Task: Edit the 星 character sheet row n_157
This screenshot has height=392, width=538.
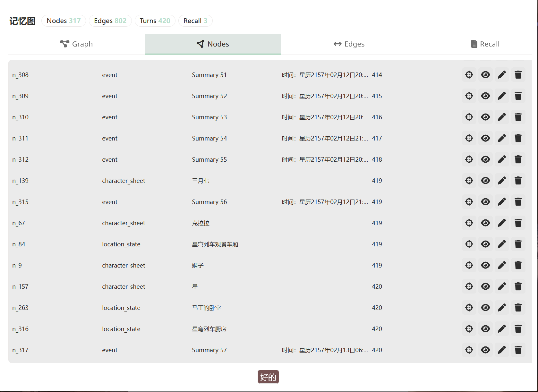Action: coord(502,286)
